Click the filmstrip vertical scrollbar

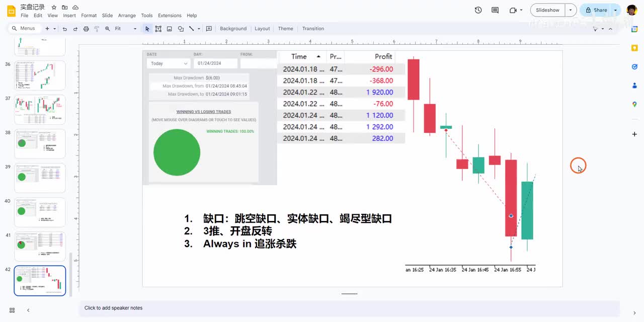point(70,274)
